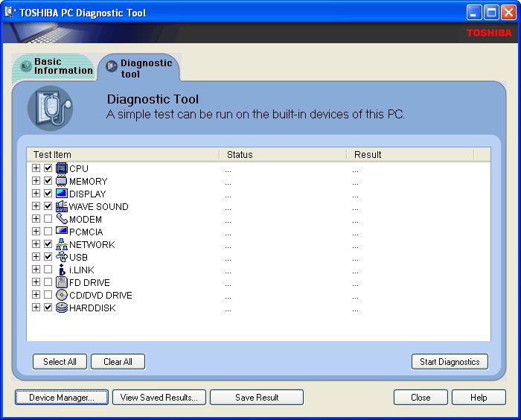521x420 pixels.
Task: Click the CD/DVD DRIVE disc icon
Action: coord(62,295)
